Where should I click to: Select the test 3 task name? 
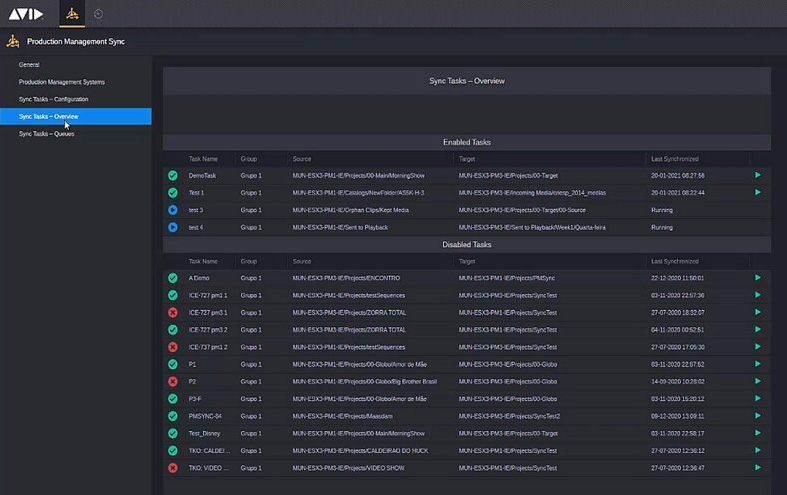point(196,210)
